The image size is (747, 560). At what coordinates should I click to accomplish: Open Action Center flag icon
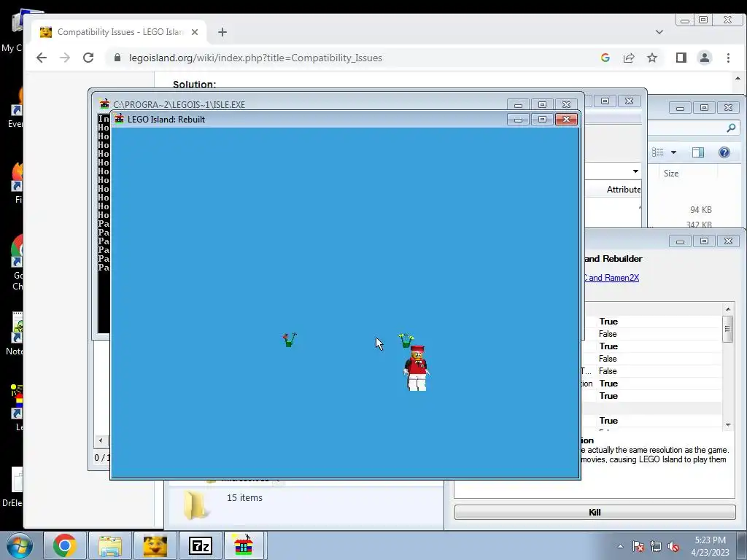(x=638, y=546)
